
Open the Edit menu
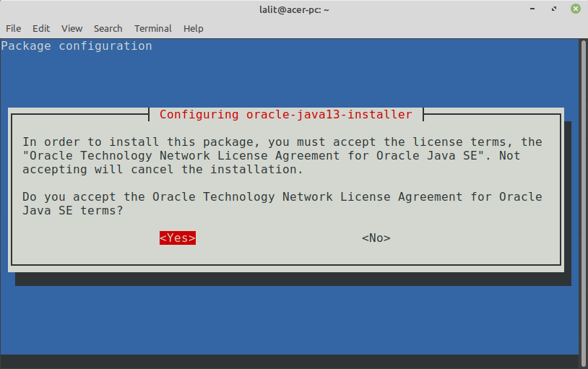(x=41, y=28)
